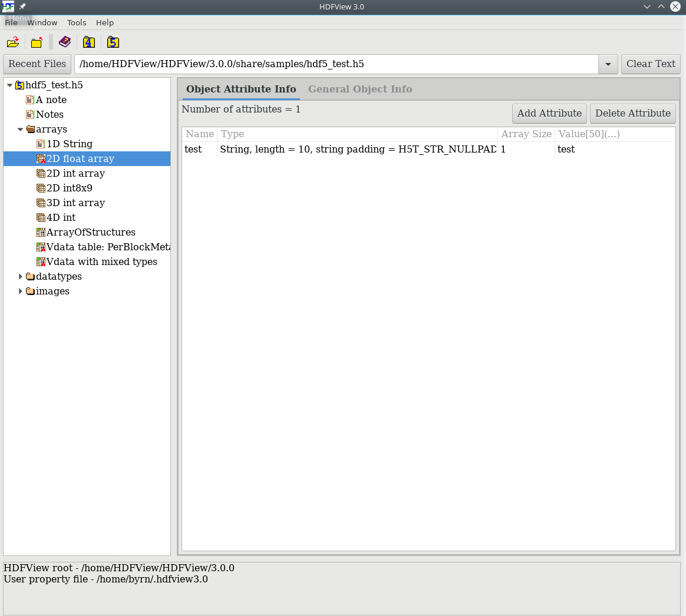The width and height of the screenshot is (686, 616).
Task: Click the 2D float array dataset icon
Action: coord(41,158)
